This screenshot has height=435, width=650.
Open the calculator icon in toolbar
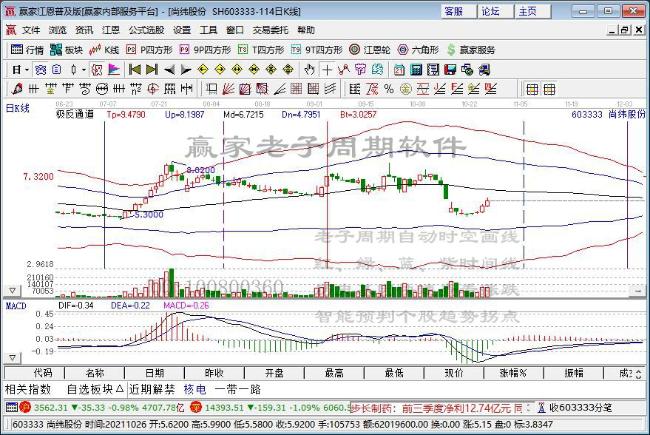coord(416,70)
